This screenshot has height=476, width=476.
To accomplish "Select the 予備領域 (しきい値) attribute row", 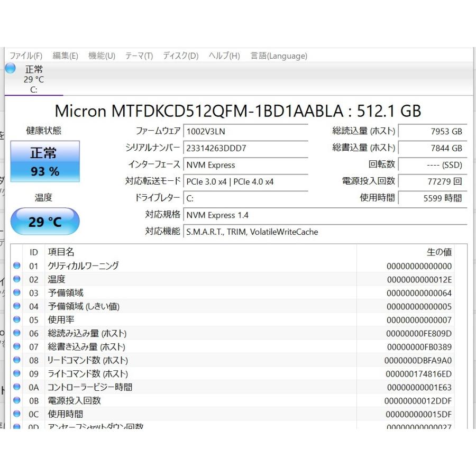I will coord(233,306).
